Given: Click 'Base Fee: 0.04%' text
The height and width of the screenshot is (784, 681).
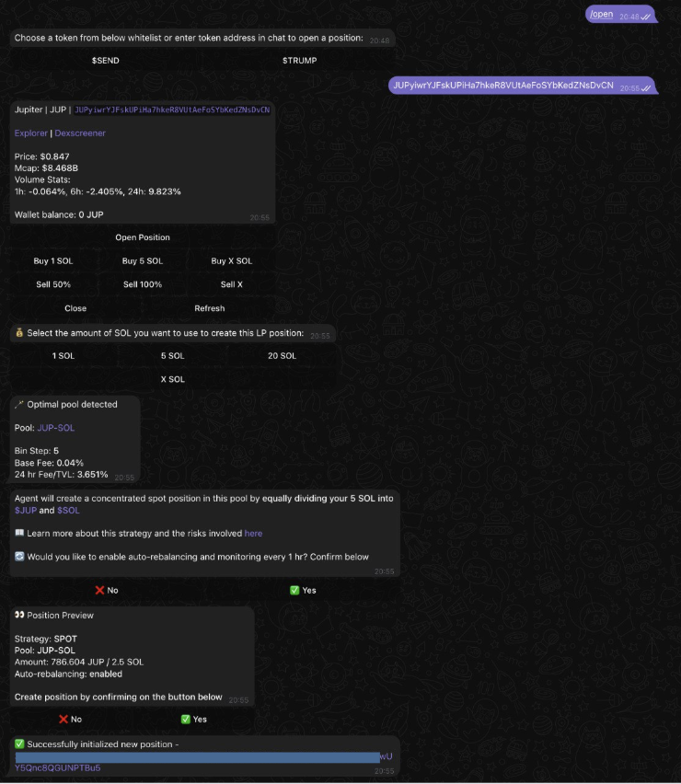Looking at the screenshot, I should tap(49, 463).
